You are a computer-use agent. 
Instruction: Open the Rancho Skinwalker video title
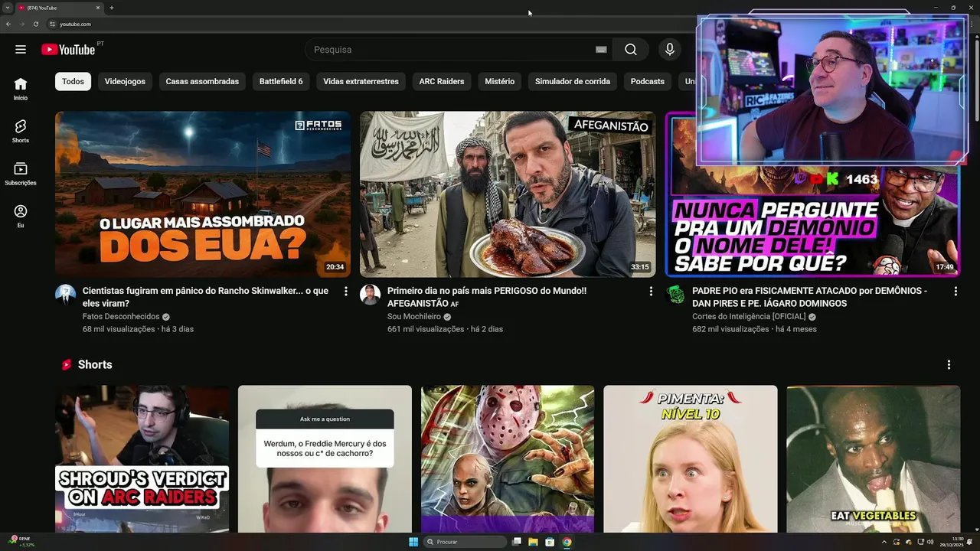coord(205,297)
